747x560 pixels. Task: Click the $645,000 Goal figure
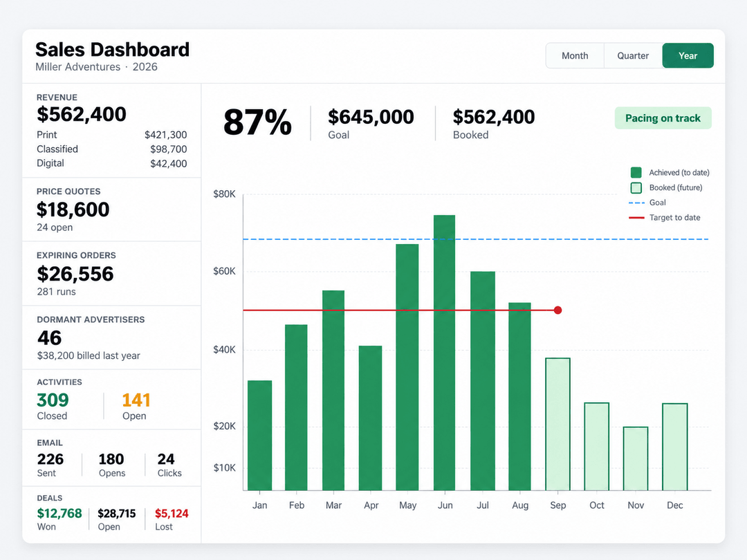point(371,117)
